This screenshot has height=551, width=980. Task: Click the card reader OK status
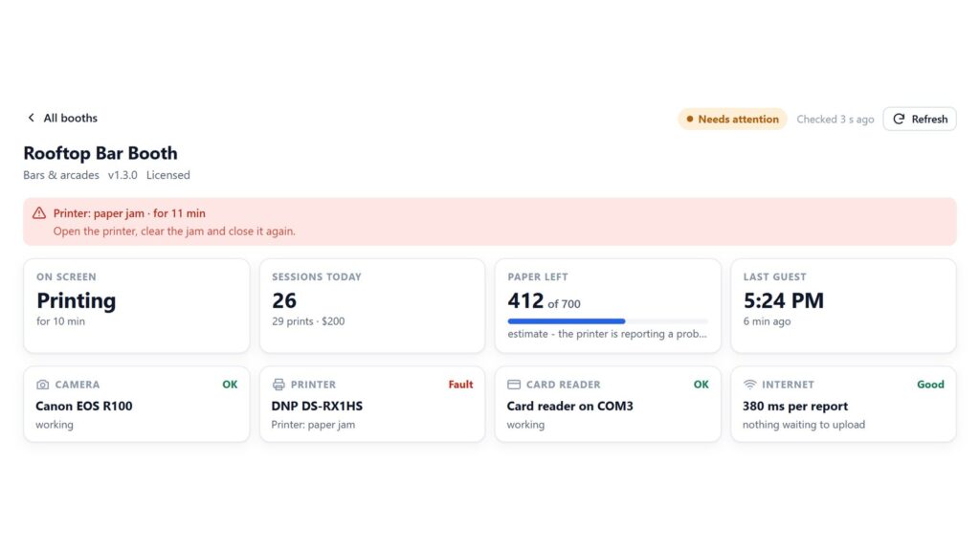tap(702, 385)
